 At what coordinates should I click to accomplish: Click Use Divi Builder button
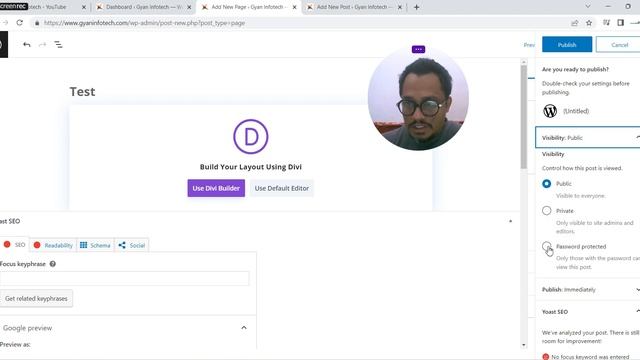(x=216, y=188)
